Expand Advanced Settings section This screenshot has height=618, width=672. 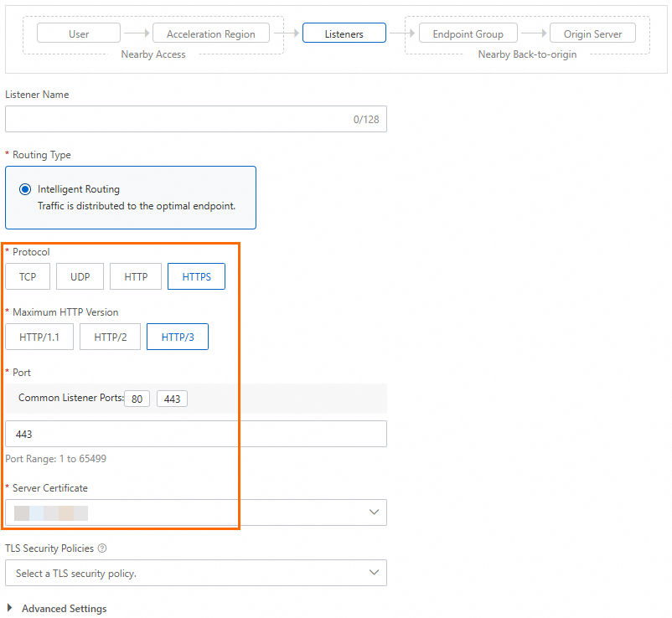57,609
